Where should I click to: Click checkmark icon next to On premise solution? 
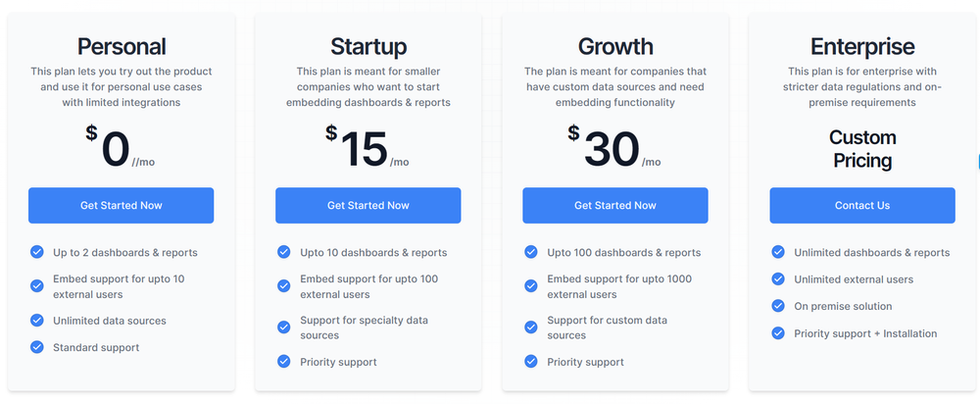[778, 306]
